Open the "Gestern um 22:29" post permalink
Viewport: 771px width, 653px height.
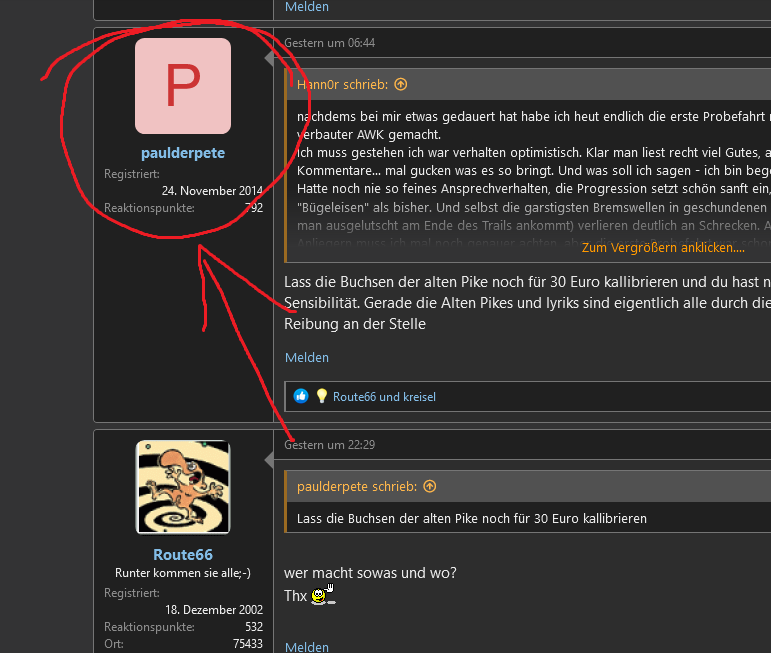(330, 444)
